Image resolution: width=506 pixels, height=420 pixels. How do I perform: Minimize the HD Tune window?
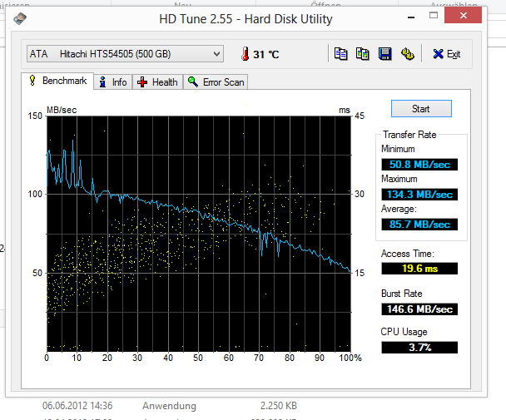(411, 17)
